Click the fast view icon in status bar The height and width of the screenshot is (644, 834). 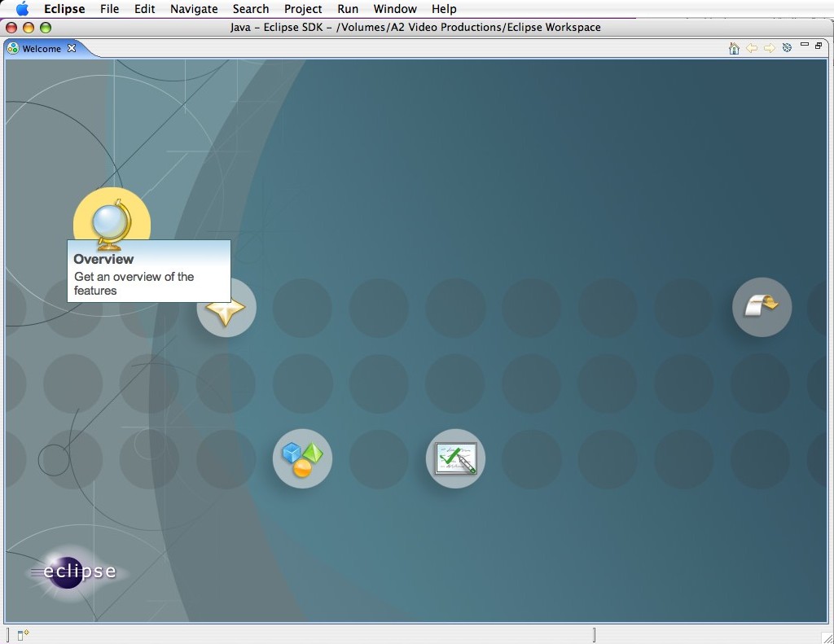tap(23, 634)
